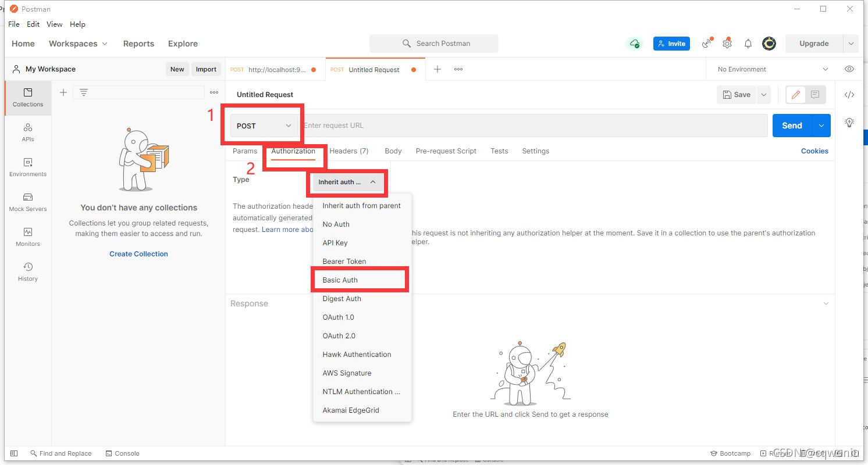Open the environment quick look eye icon

849,69
